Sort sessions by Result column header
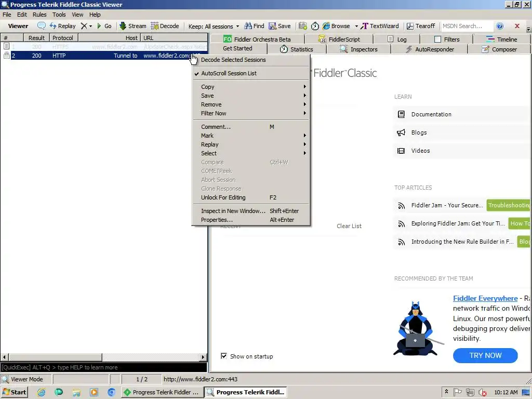532x399 pixels. [36, 38]
